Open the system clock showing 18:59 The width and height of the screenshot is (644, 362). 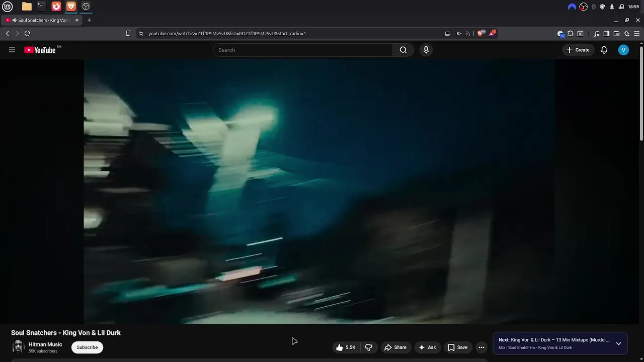point(633,7)
